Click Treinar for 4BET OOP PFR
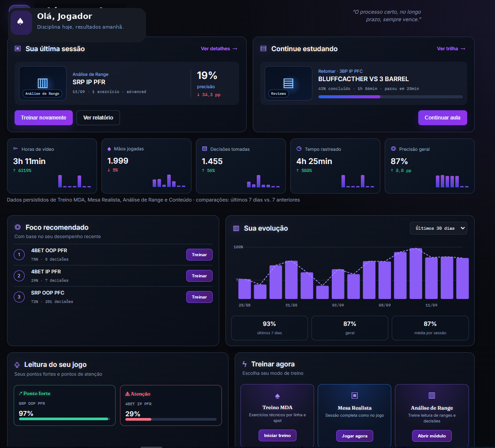Image resolution: width=495 pixels, height=448 pixels. click(199, 254)
